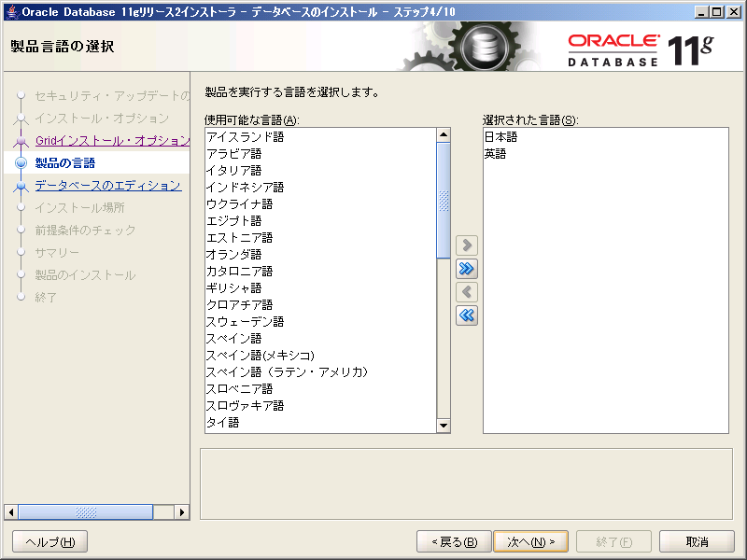Click the add all languages double arrow
The height and width of the screenshot is (560, 747).
click(x=467, y=269)
